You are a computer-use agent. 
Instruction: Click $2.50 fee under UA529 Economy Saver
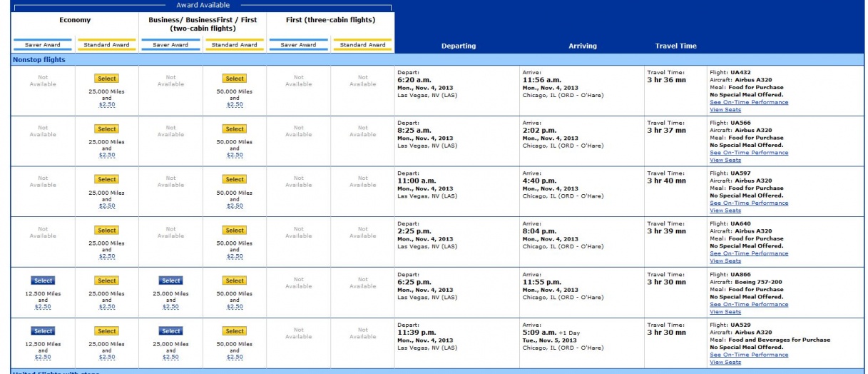click(43, 358)
